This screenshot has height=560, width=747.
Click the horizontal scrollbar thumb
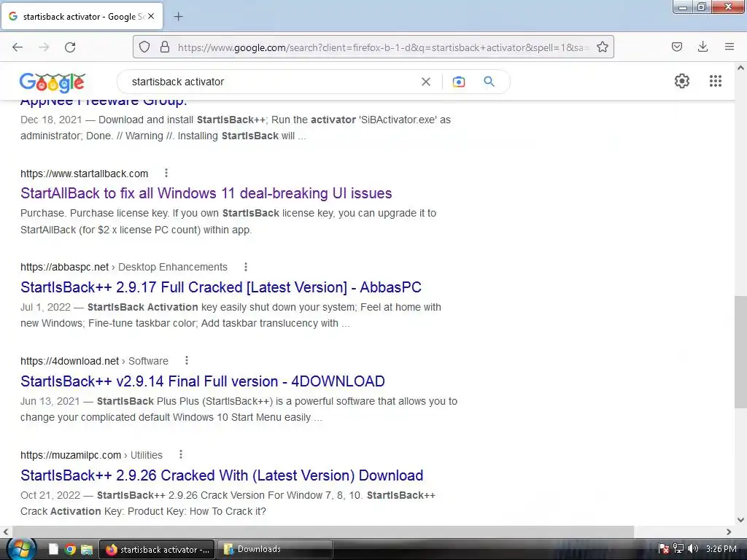coord(323,532)
